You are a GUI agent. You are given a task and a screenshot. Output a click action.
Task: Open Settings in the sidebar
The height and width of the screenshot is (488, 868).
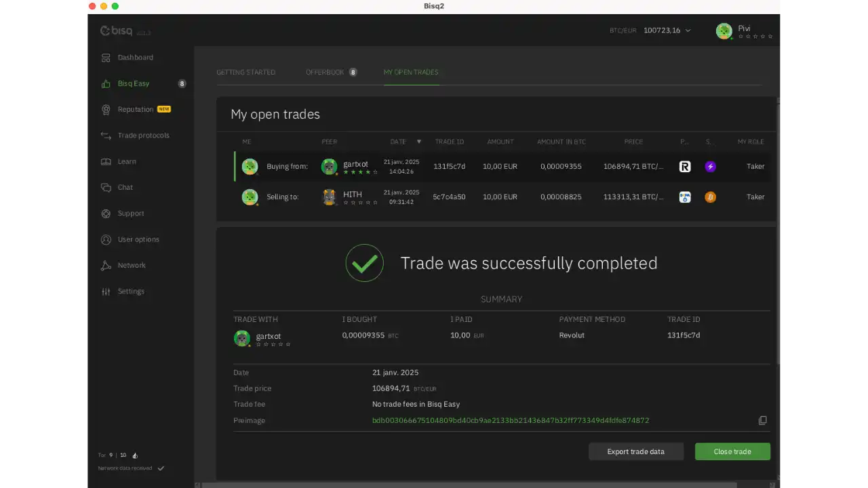tap(131, 291)
